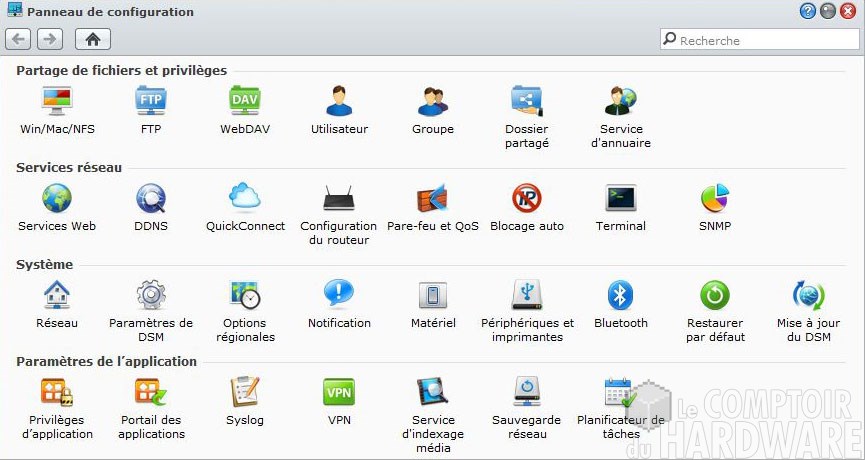
Task: Open the WebDAV configuration
Action: pyautogui.click(x=245, y=100)
